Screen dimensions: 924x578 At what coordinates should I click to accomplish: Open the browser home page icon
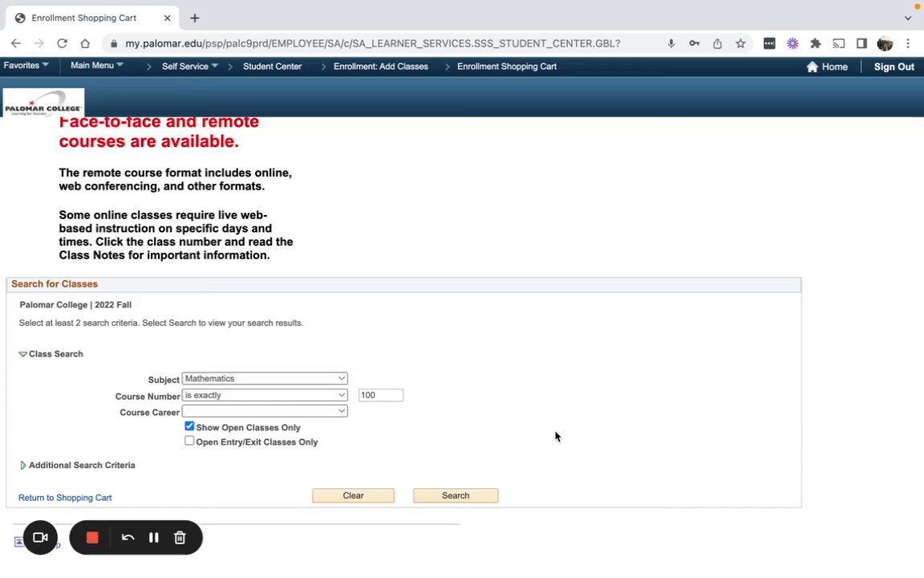tap(85, 43)
